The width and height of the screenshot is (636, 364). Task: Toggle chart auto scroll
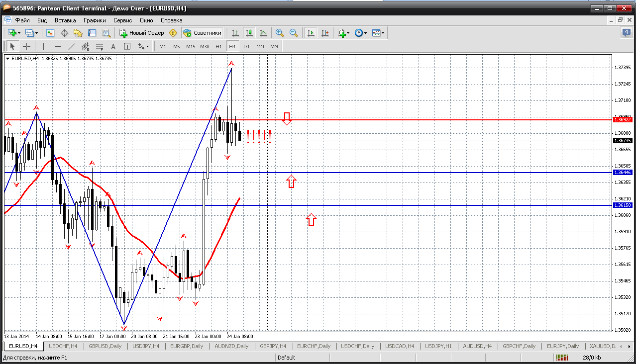311,33
